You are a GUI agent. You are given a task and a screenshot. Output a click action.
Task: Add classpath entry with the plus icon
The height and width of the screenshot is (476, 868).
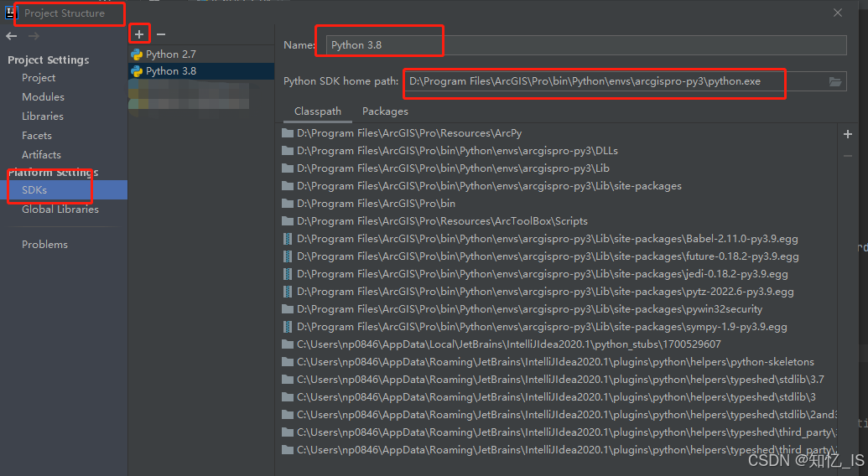[x=848, y=134]
